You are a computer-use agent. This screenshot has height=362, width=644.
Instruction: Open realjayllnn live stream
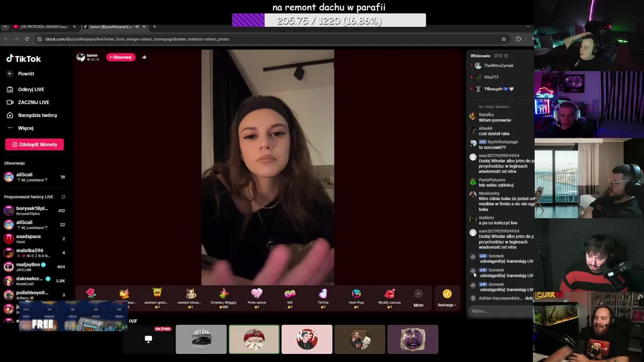click(34, 267)
